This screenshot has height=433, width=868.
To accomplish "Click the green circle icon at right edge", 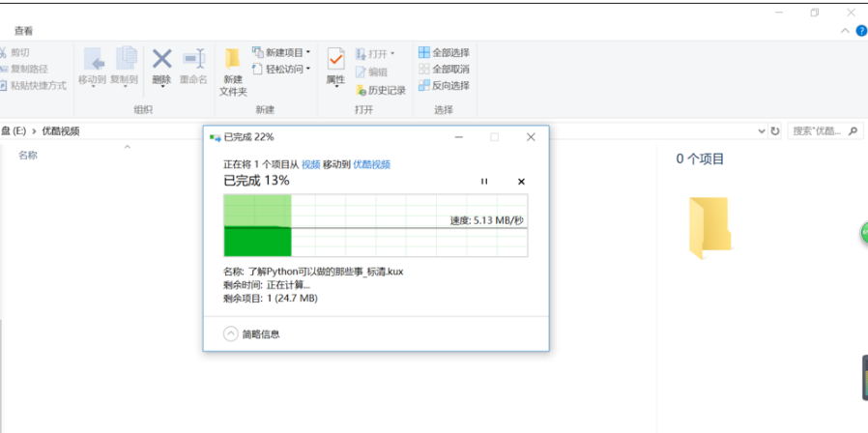I will click(x=864, y=233).
